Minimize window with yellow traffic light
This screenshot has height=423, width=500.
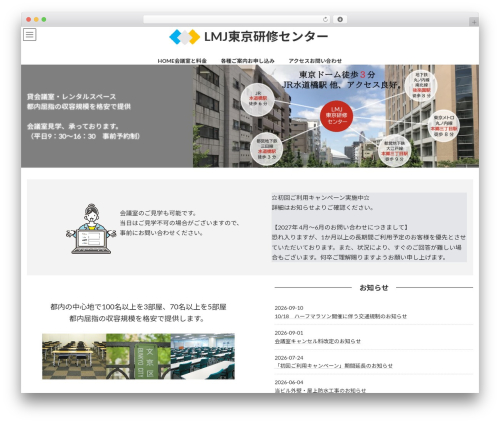[x=36, y=20]
